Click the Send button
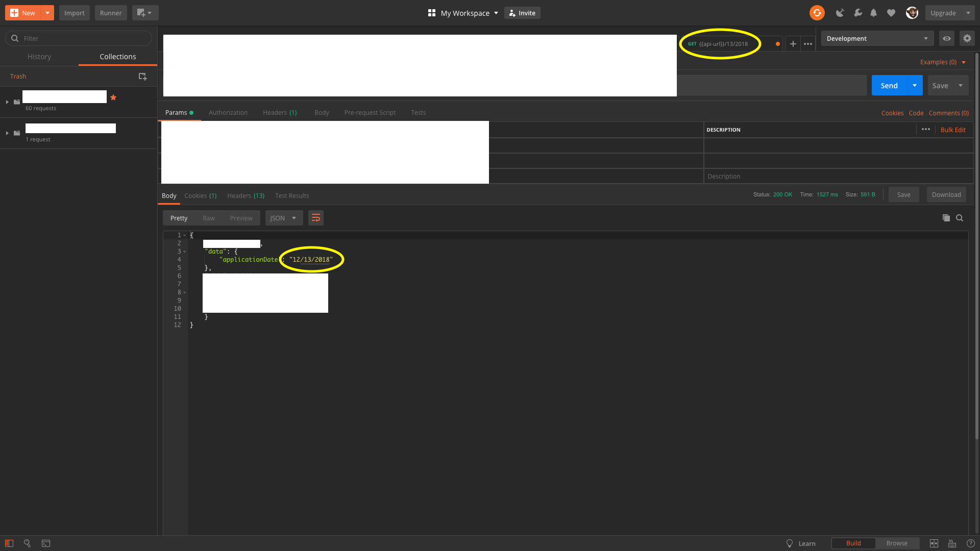The image size is (980, 551). tap(889, 85)
